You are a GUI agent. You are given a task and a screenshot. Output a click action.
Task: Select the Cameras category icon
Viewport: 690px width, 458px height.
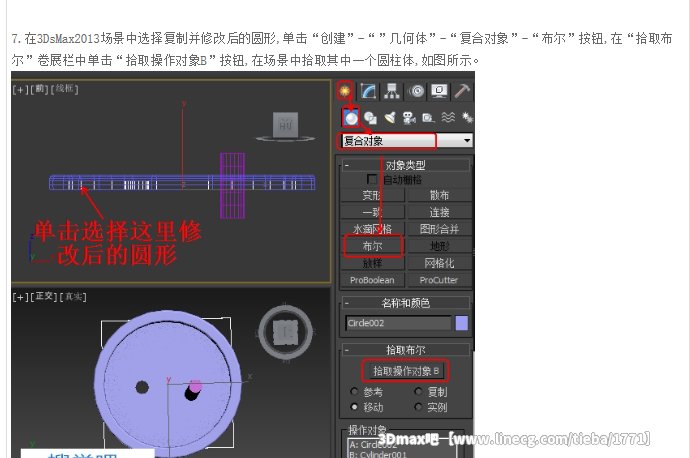[x=409, y=117]
